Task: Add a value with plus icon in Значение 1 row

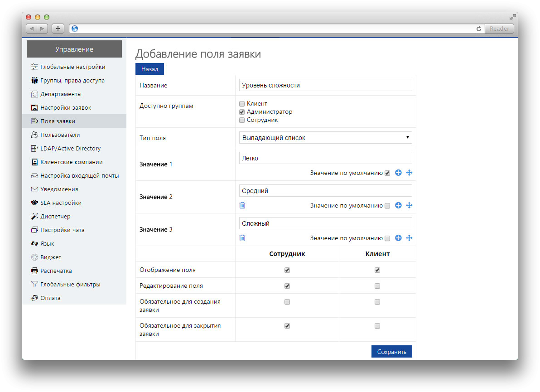Action: click(398, 173)
